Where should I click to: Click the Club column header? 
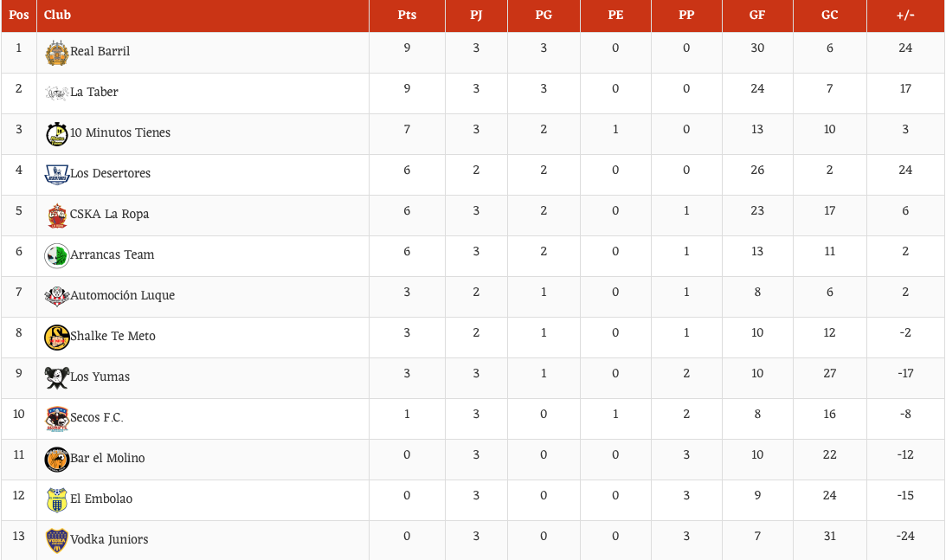[x=57, y=15]
